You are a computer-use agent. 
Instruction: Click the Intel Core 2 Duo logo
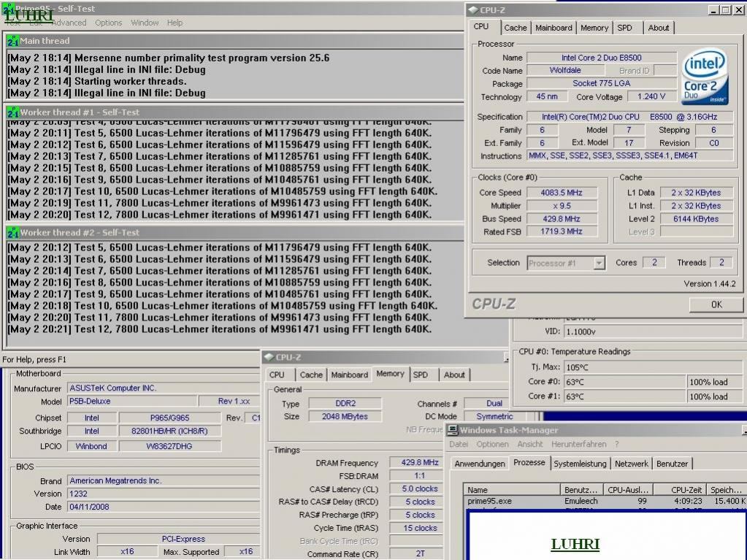704,77
